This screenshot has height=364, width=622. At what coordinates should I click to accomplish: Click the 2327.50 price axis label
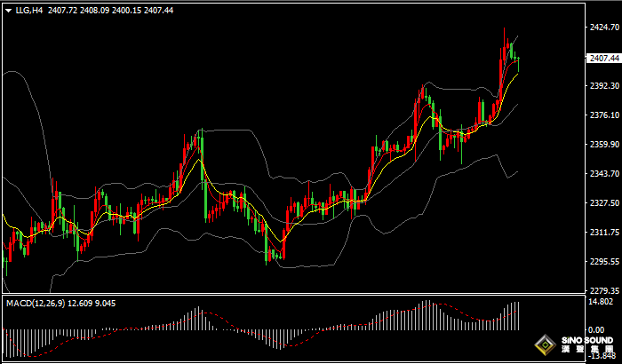point(603,203)
